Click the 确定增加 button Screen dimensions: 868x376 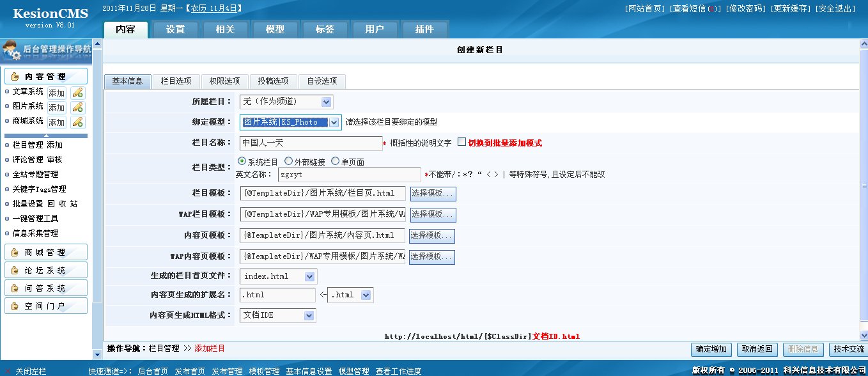tap(709, 349)
